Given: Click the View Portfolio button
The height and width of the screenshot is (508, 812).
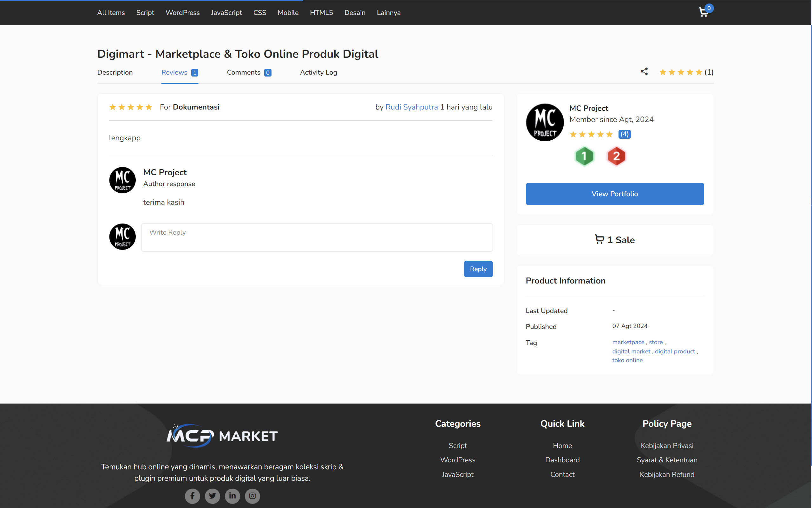Looking at the screenshot, I should pyautogui.click(x=615, y=194).
